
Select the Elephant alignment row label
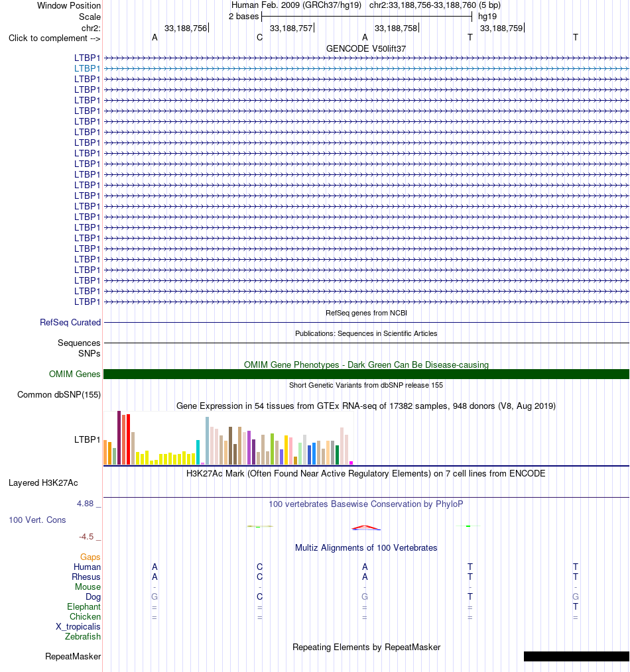coord(84,607)
